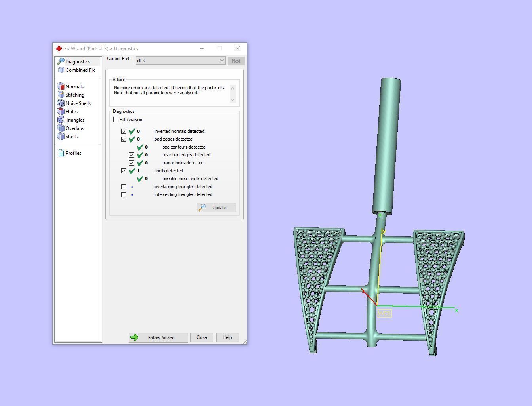
Task: Go to the Holes page label
Action: [72, 112]
